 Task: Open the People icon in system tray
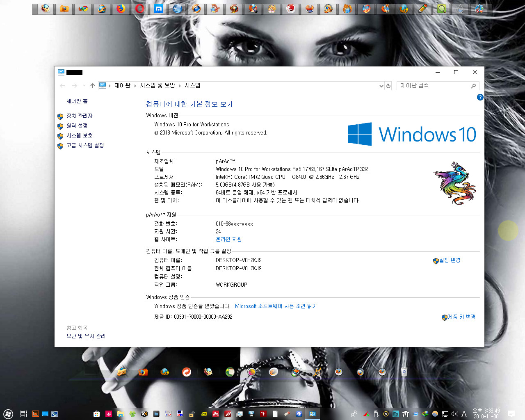coord(354,414)
